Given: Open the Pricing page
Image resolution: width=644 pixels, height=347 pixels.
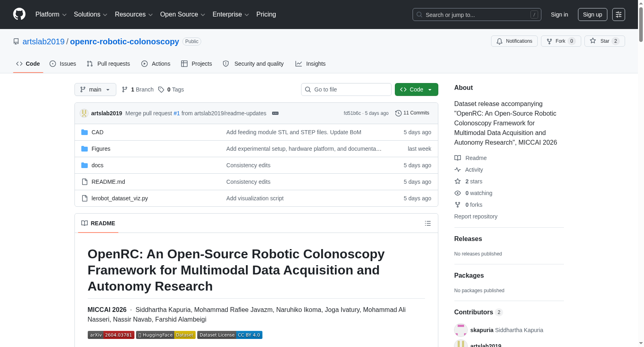Looking at the screenshot, I should [266, 15].
